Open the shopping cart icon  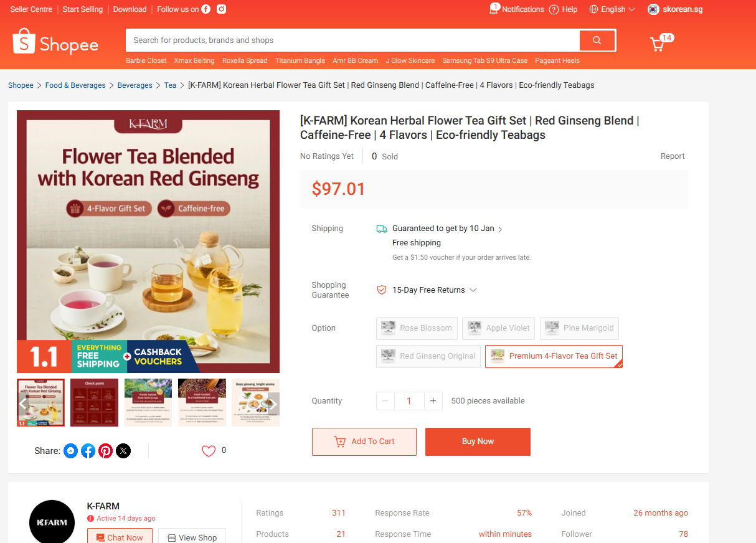point(657,44)
